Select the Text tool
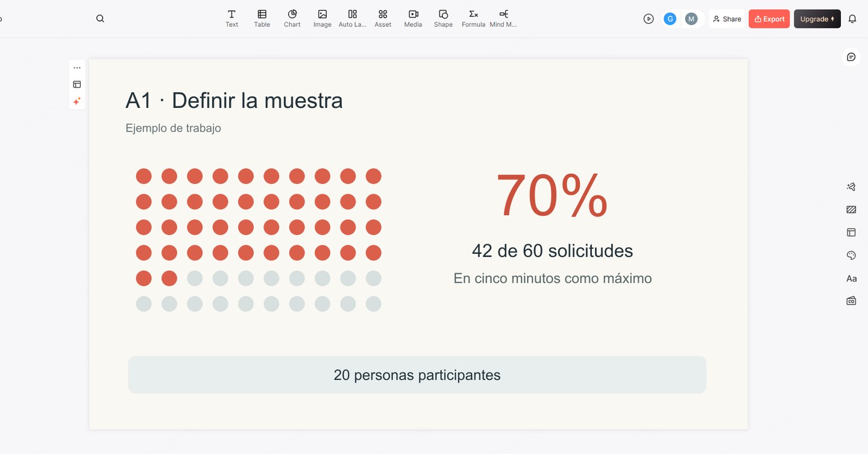Image resolution: width=868 pixels, height=454 pixels. tap(231, 19)
